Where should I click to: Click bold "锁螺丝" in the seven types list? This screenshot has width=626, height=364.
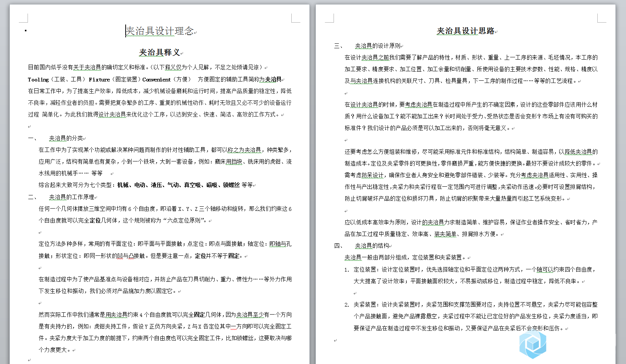coord(231,185)
